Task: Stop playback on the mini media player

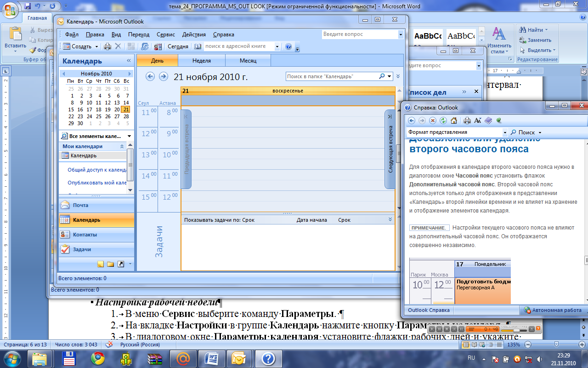Action: click(446, 329)
